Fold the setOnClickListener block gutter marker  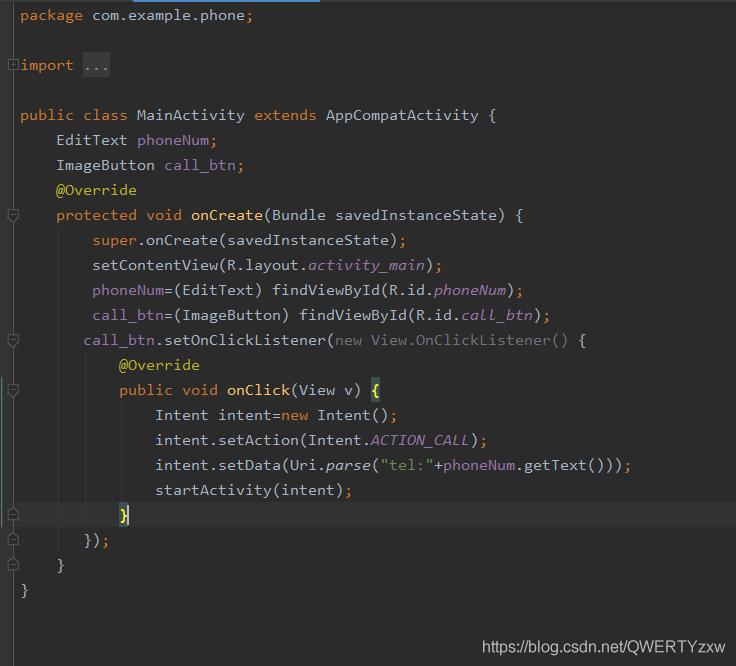[13, 340]
